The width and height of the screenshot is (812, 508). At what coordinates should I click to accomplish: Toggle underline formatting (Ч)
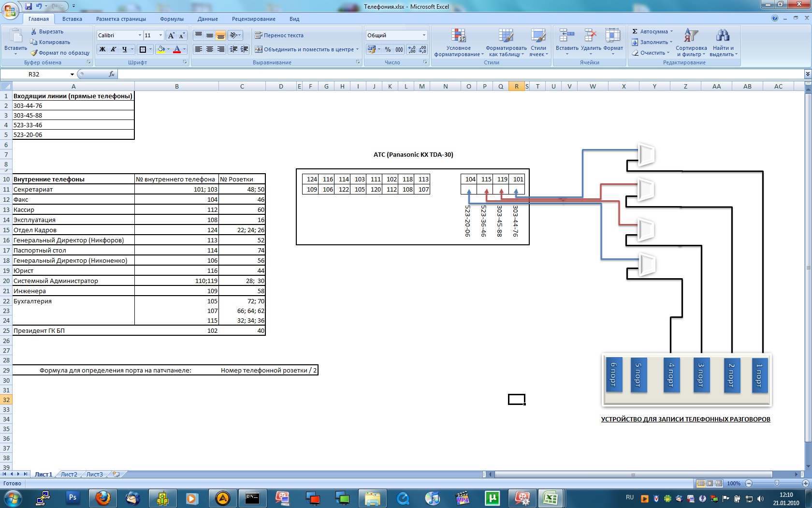coord(125,49)
